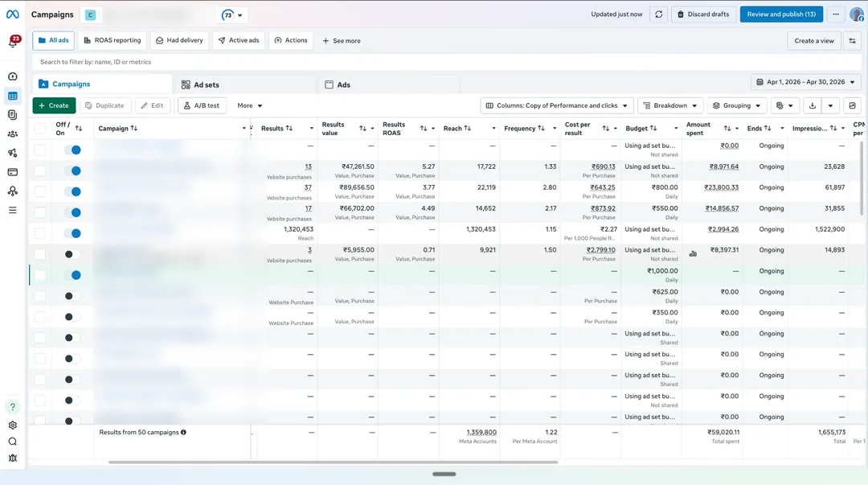Screen dimensions: 868x485
Task: Report a problem bug icon
Action: pyautogui.click(x=12, y=458)
